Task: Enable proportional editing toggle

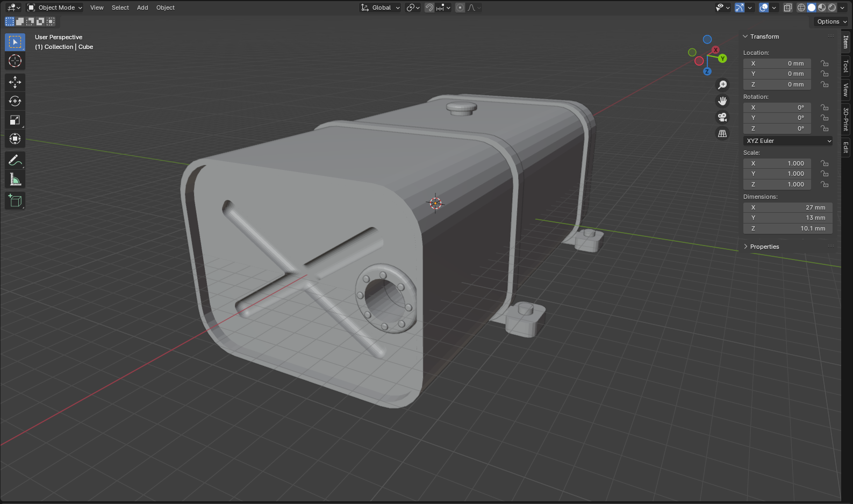Action: click(460, 8)
